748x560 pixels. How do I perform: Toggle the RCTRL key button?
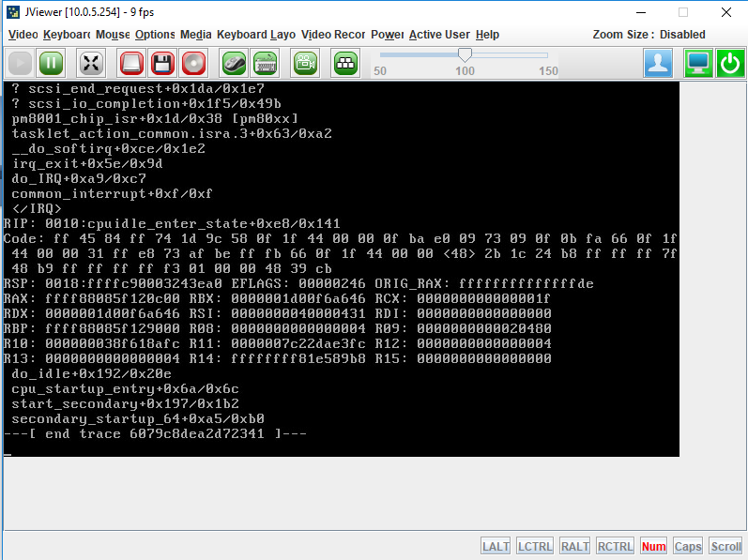pyautogui.click(x=615, y=546)
